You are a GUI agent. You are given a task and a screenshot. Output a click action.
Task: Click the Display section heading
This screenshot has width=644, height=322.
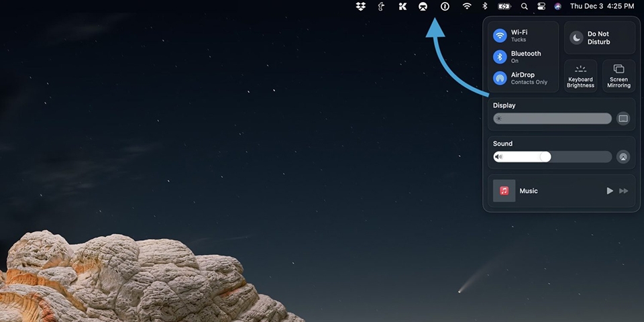pyautogui.click(x=504, y=105)
